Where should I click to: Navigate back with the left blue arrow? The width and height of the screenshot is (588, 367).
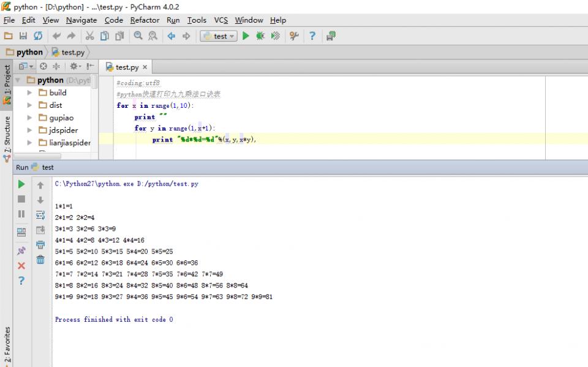coord(171,36)
